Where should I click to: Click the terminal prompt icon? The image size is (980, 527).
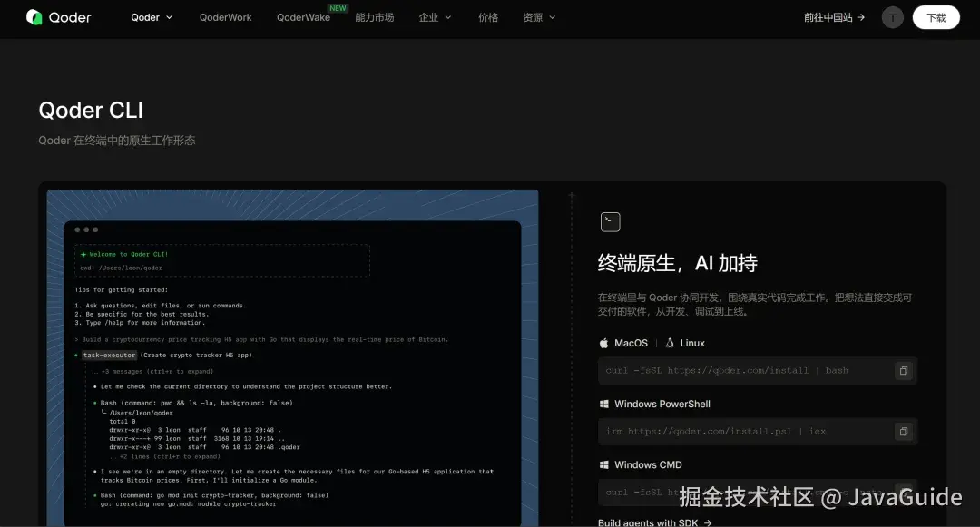(x=610, y=221)
